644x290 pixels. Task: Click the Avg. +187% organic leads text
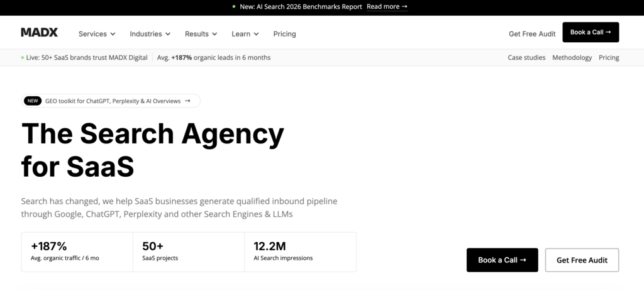[214, 57]
